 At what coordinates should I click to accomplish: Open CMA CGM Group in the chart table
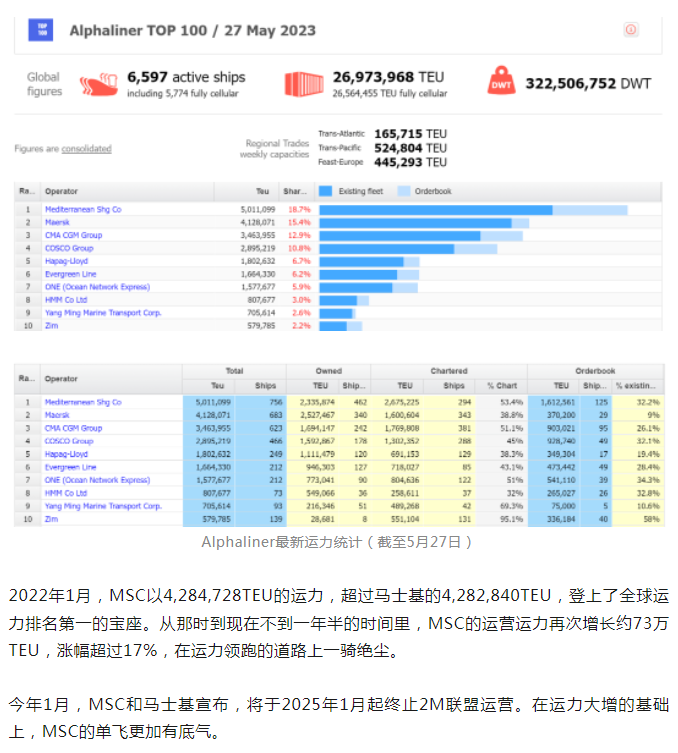tap(73, 235)
